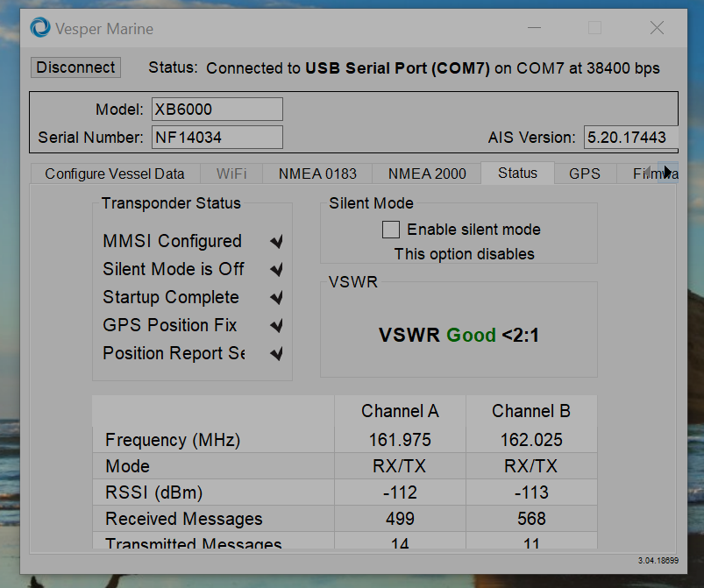Click the Channel B column header

(531, 411)
